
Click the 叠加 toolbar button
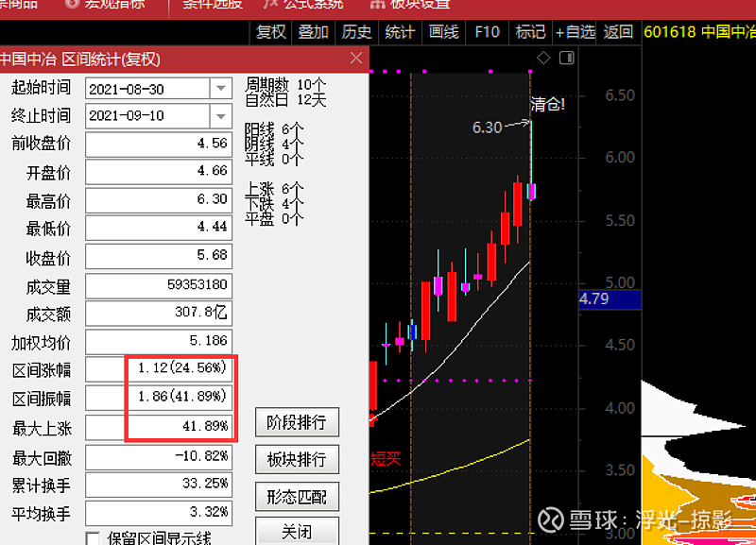[314, 32]
